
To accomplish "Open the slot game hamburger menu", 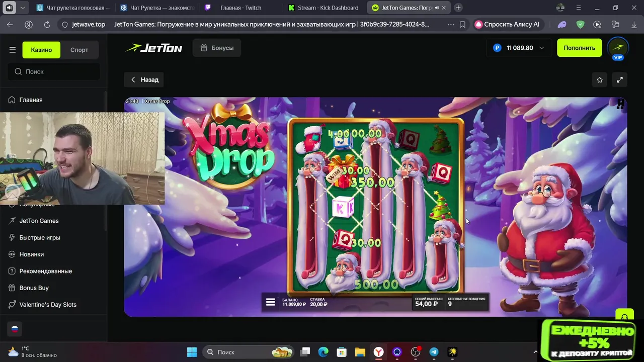I will tap(271, 302).
